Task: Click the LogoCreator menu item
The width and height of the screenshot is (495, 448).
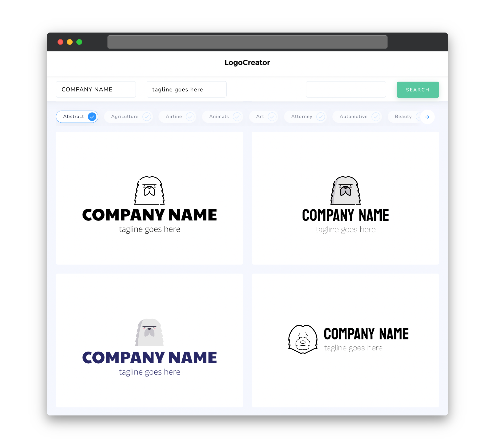Action: (x=247, y=62)
